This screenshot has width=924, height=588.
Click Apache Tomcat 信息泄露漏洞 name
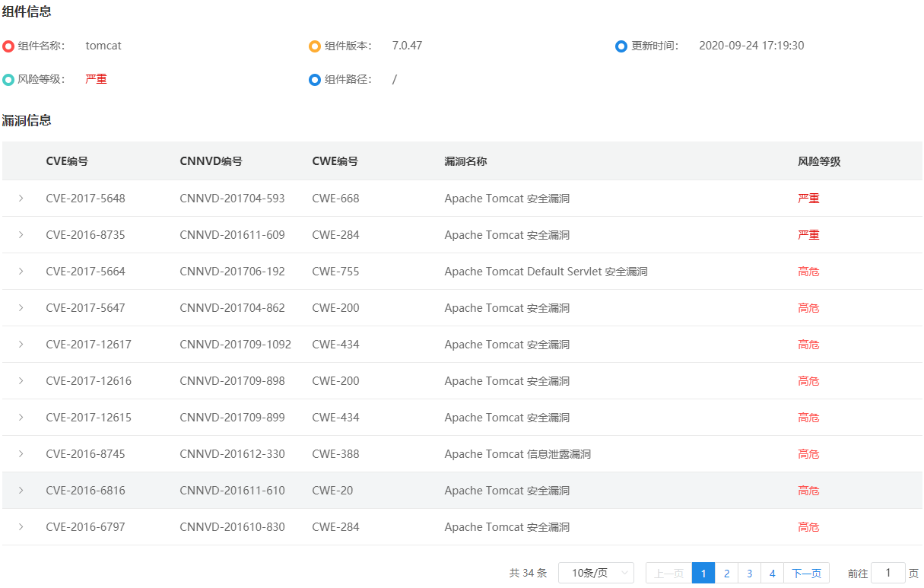point(517,454)
